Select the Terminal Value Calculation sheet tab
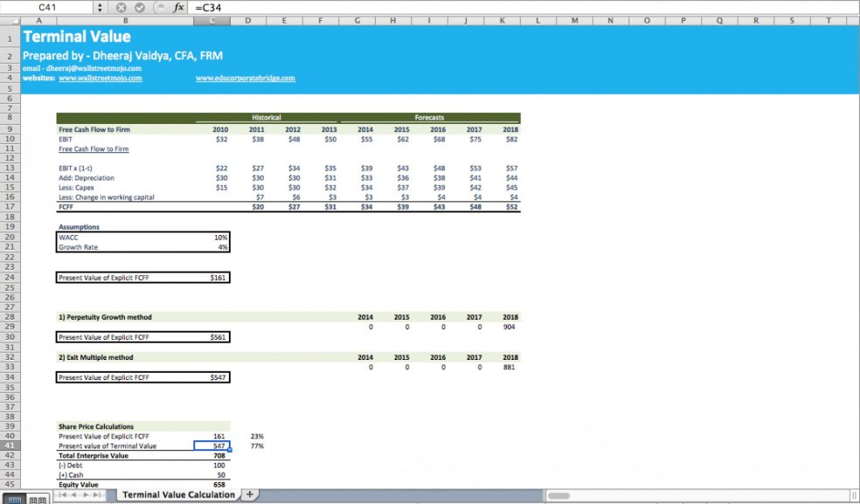This screenshot has width=860, height=504. (177, 494)
